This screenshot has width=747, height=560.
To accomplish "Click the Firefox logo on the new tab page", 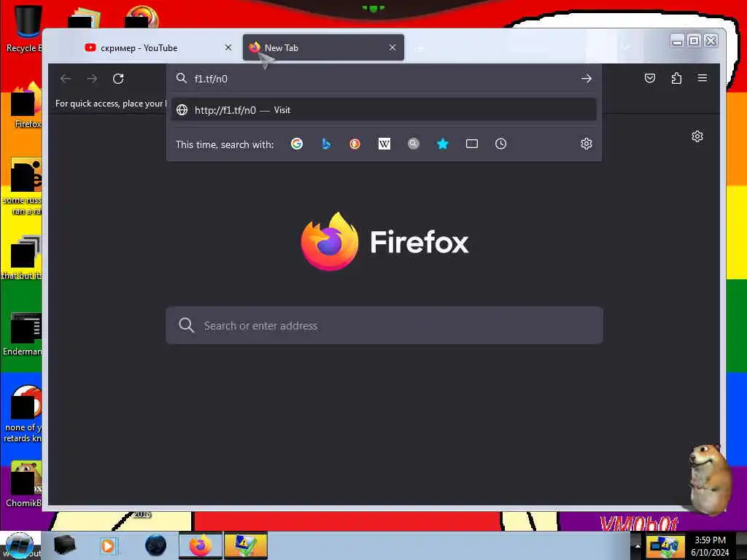I will click(x=384, y=242).
